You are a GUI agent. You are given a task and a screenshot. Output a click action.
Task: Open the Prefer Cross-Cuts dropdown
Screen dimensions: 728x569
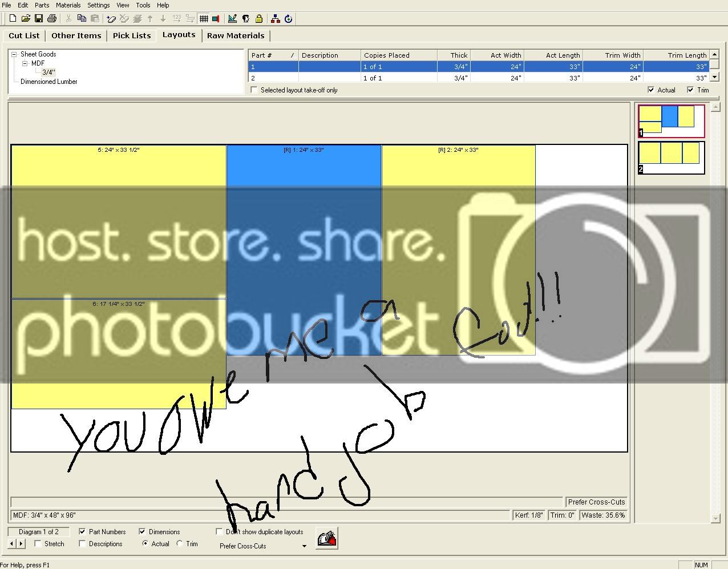[x=304, y=546]
